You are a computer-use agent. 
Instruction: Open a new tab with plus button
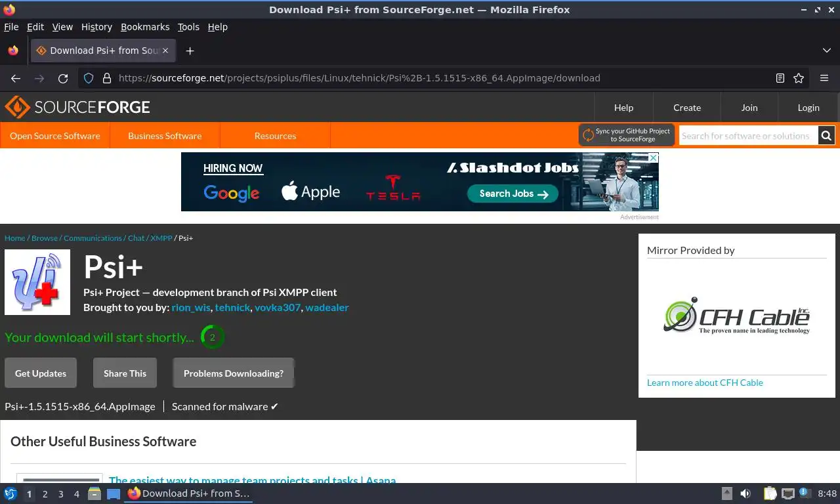190,51
